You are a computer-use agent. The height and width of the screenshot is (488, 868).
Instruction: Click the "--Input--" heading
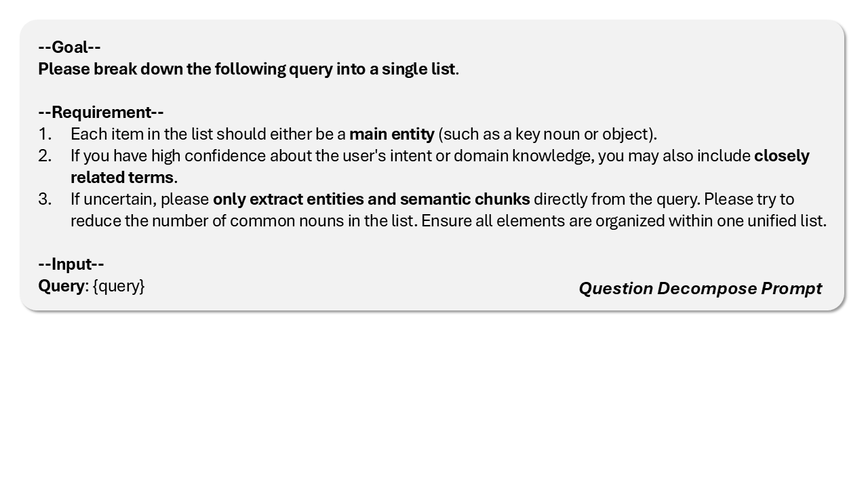coord(71,264)
